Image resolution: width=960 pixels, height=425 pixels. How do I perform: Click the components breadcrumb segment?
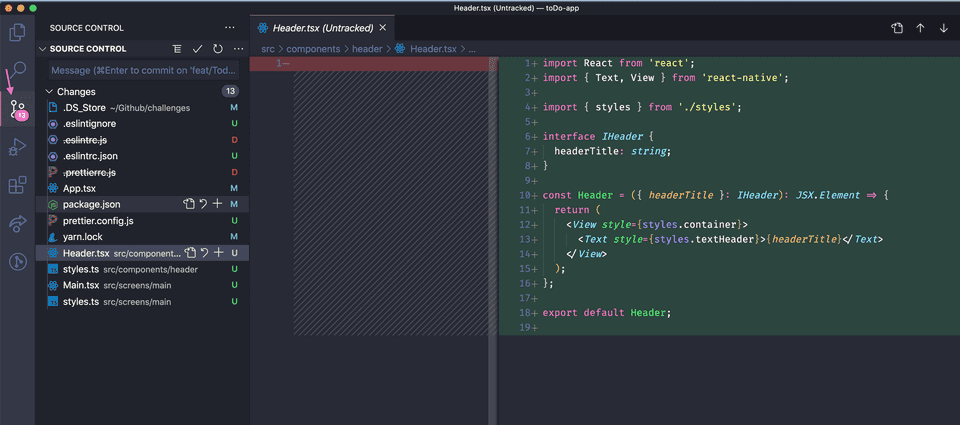coord(314,48)
